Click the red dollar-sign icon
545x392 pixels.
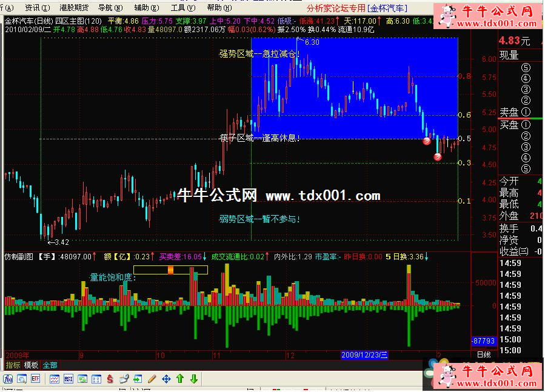click(x=110, y=379)
